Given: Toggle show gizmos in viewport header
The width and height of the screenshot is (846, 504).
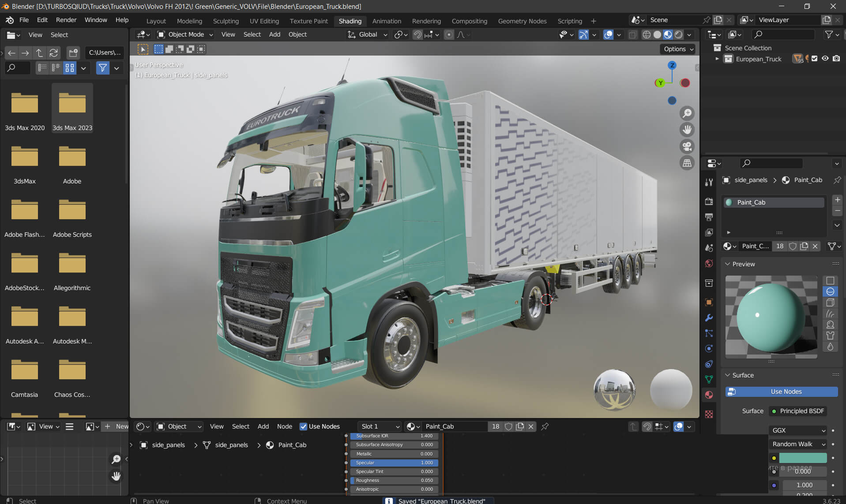Looking at the screenshot, I should tap(583, 34).
